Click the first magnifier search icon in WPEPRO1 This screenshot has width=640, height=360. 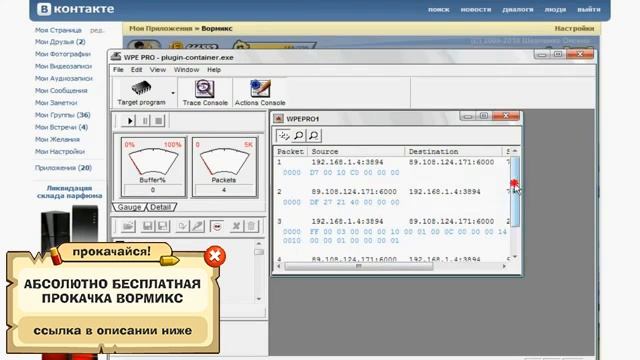click(x=299, y=136)
